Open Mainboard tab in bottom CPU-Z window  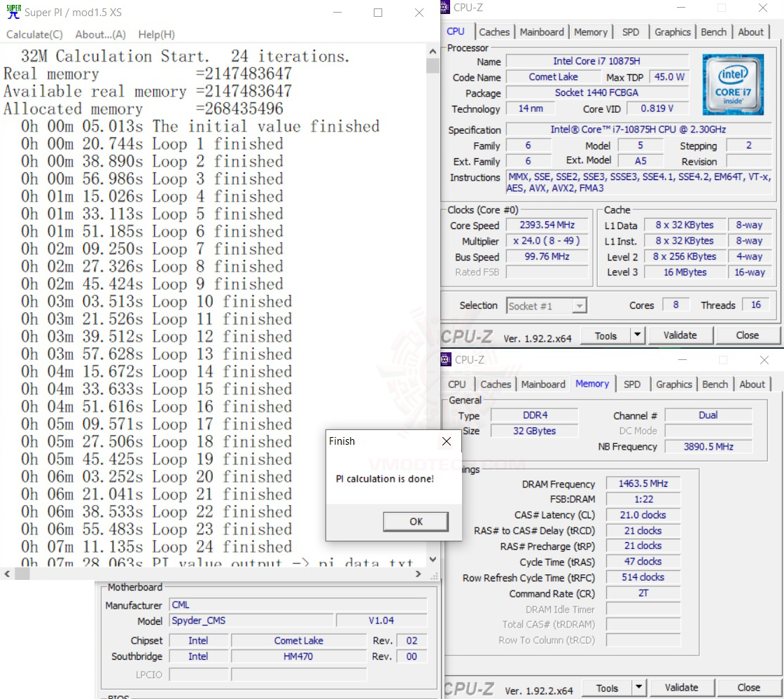(543, 385)
